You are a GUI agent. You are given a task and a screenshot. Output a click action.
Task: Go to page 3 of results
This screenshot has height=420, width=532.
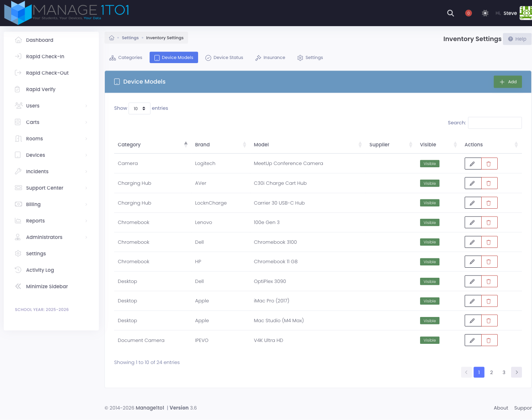[504, 372]
